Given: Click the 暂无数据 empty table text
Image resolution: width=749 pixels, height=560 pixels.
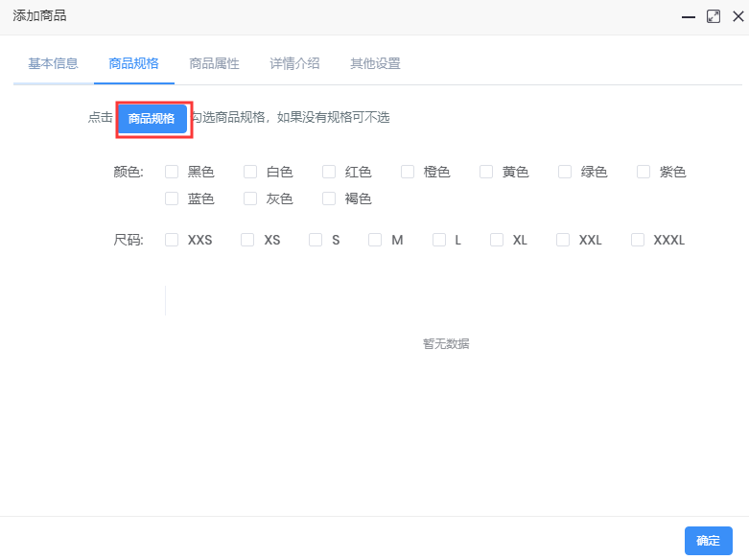Looking at the screenshot, I should [446, 343].
